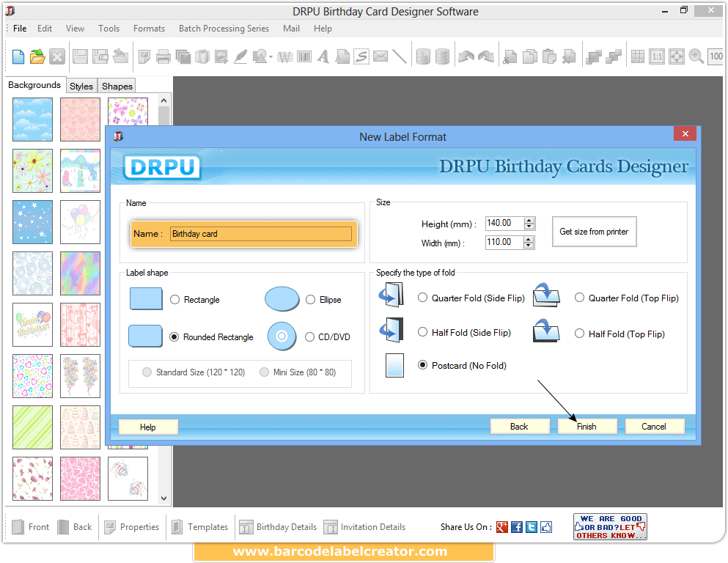728x563 pixels.
Task: Open the Text tool on the toolbar
Action: click(x=323, y=56)
